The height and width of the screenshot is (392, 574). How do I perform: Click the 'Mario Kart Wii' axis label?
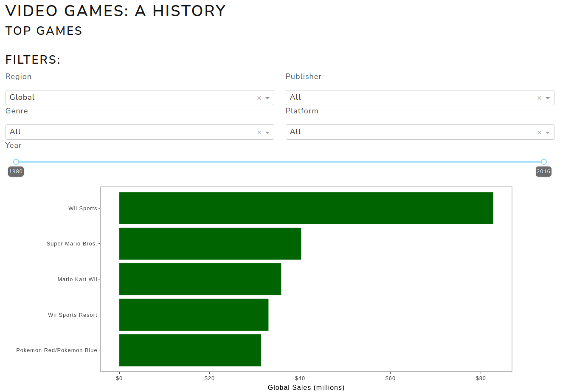[x=77, y=279]
